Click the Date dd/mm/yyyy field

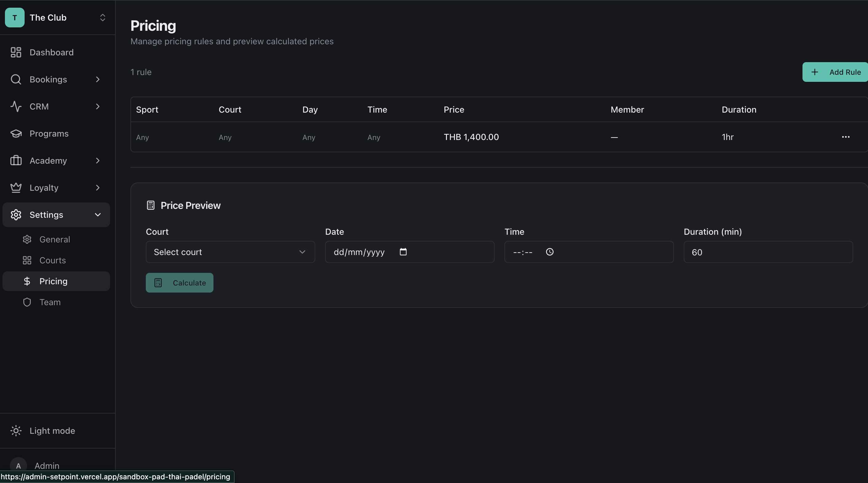(x=409, y=252)
